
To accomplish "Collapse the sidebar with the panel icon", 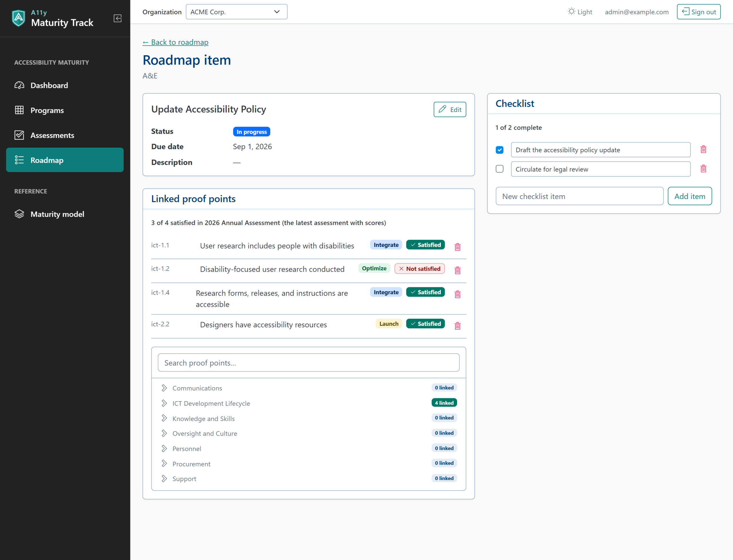I will 117,18.
